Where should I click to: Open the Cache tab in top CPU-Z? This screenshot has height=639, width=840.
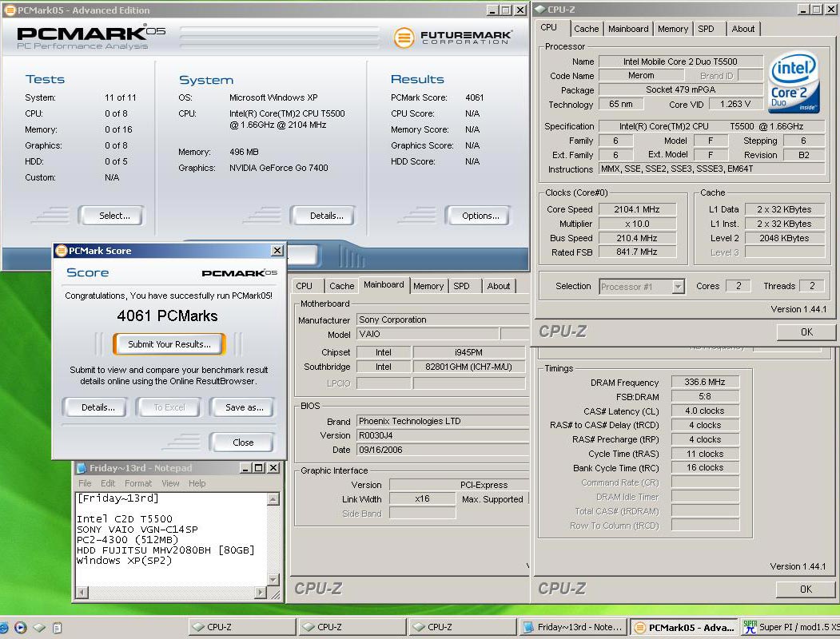click(x=586, y=29)
